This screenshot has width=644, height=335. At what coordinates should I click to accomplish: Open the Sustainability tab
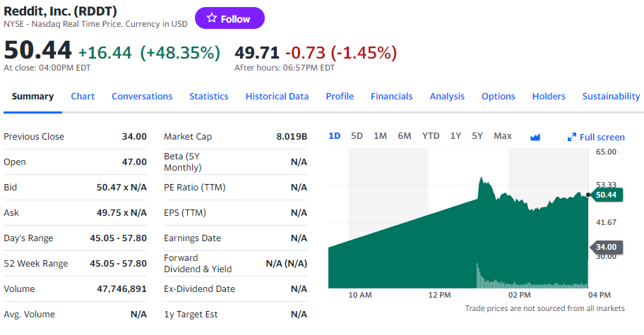tap(611, 97)
